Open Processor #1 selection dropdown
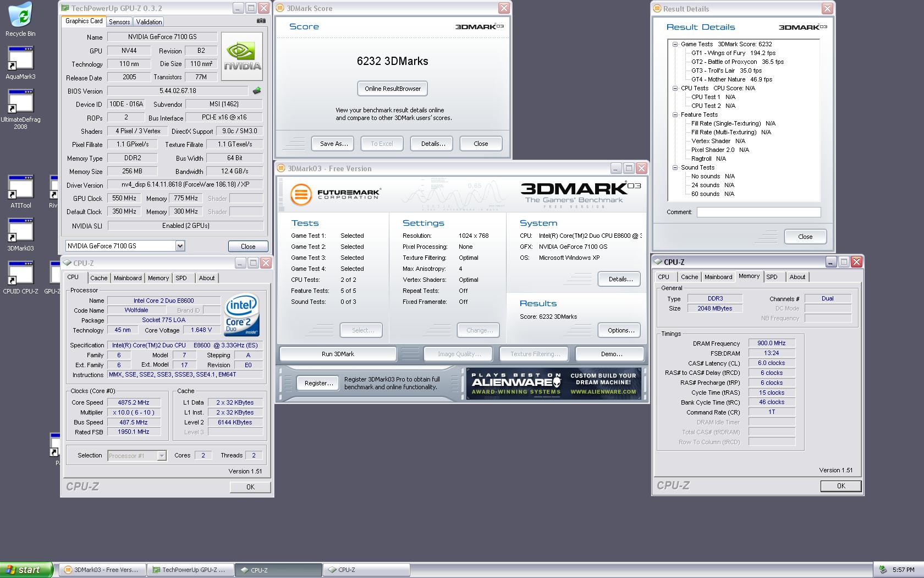 tap(161, 455)
